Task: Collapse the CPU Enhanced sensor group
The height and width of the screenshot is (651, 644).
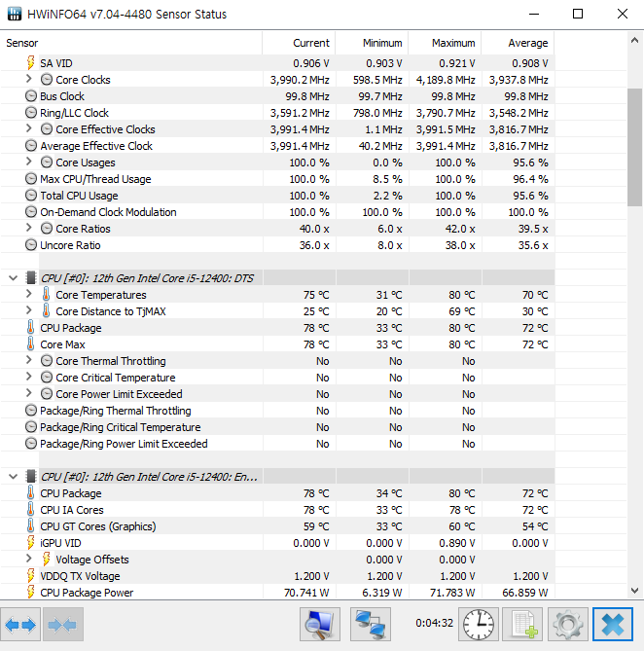Action: (14, 476)
